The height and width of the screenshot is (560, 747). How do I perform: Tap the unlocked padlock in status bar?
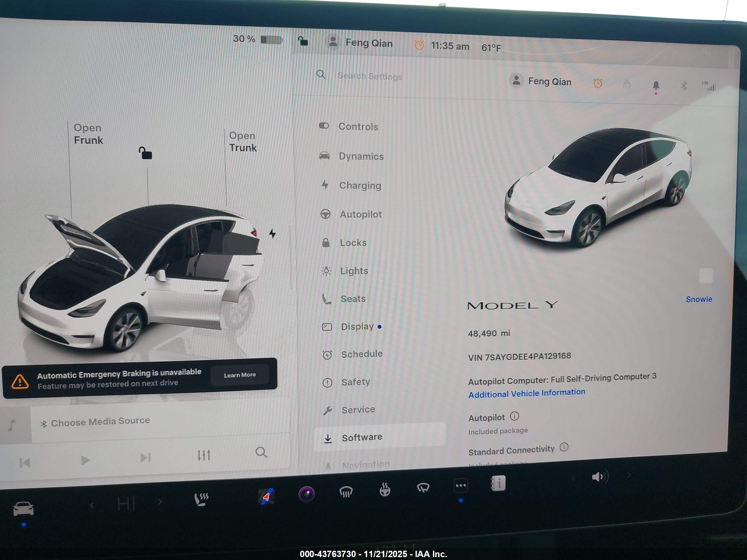pyautogui.click(x=303, y=41)
